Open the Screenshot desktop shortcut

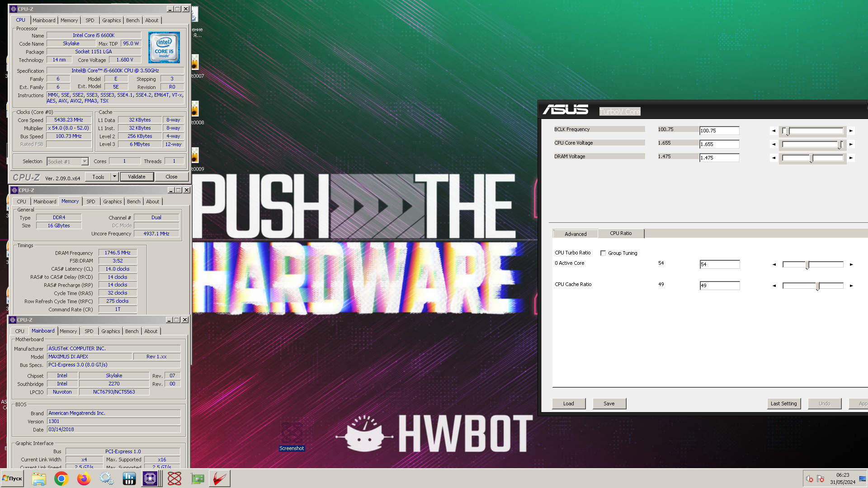[292, 436]
